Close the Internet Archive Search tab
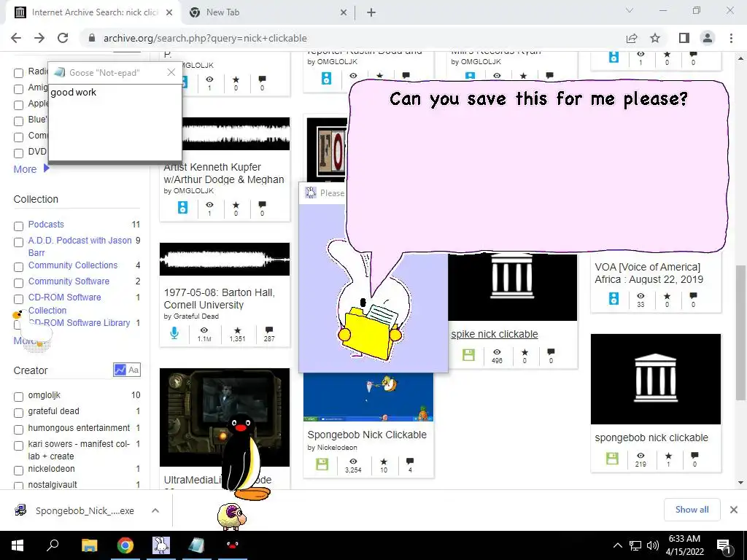 coord(169,12)
